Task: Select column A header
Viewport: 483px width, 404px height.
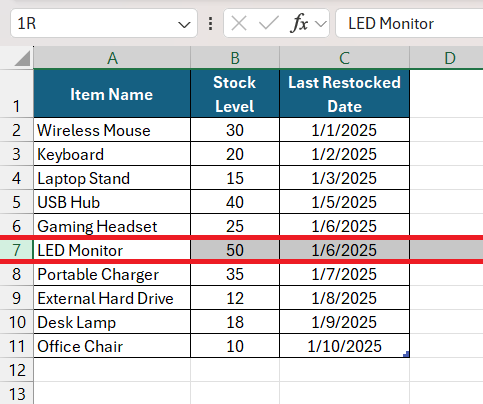Action: pyautogui.click(x=112, y=58)
